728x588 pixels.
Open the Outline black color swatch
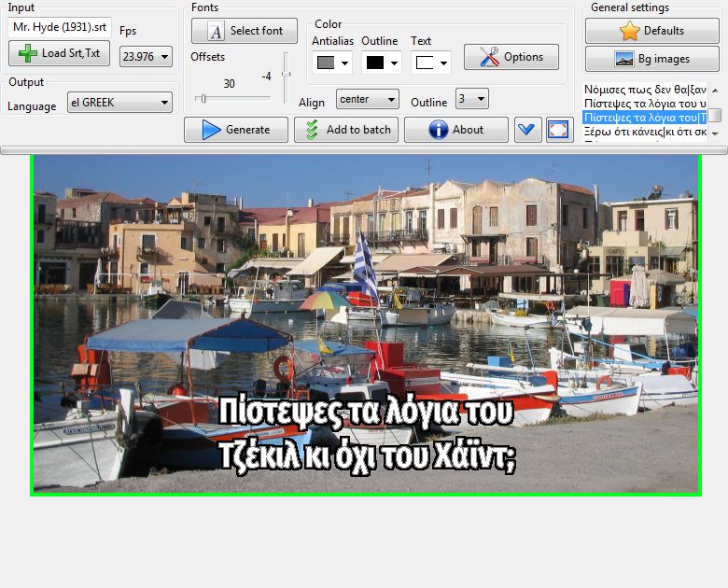(x=381, y=63)
